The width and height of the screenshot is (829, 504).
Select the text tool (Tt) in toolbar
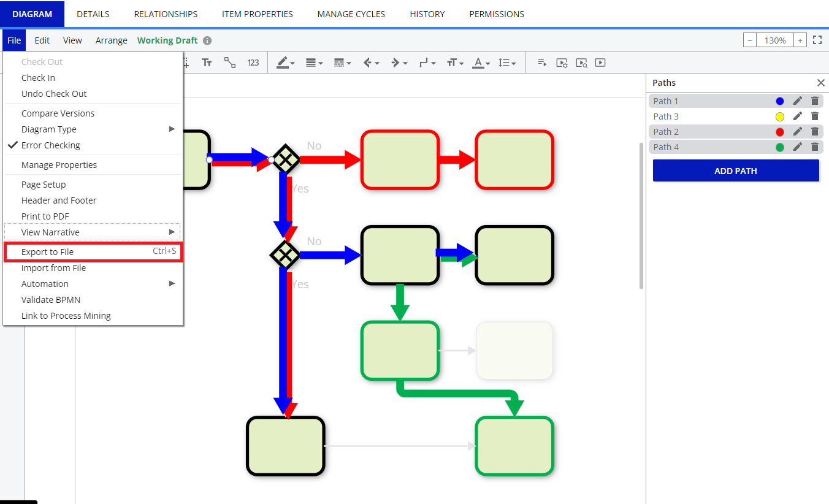207,63
